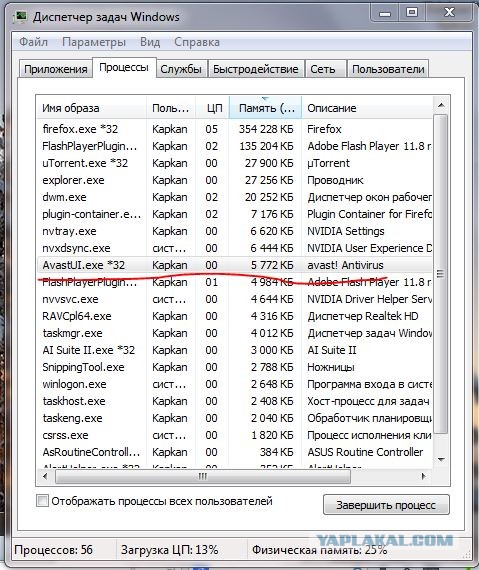Select the nvtray.exe process

234,231
